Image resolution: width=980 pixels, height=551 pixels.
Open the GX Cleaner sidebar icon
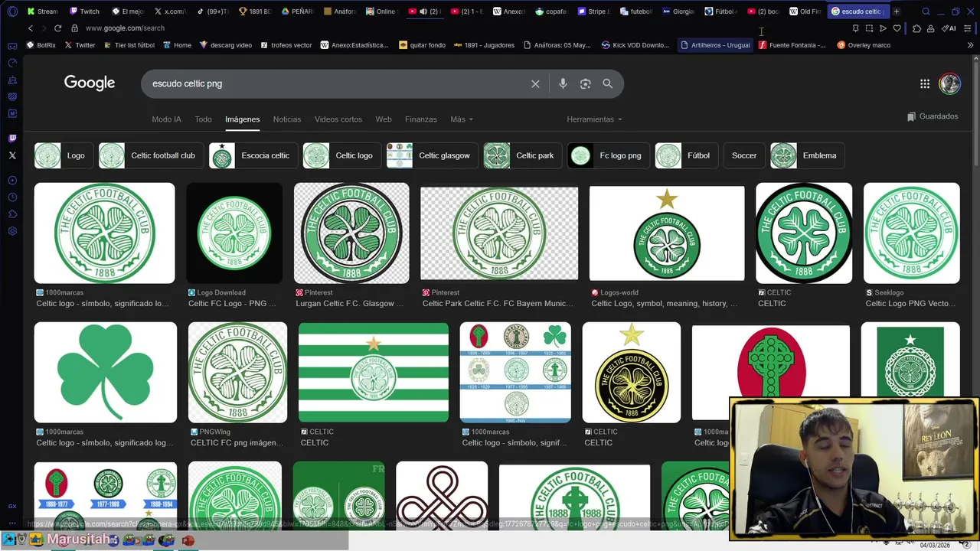(12, 80)
